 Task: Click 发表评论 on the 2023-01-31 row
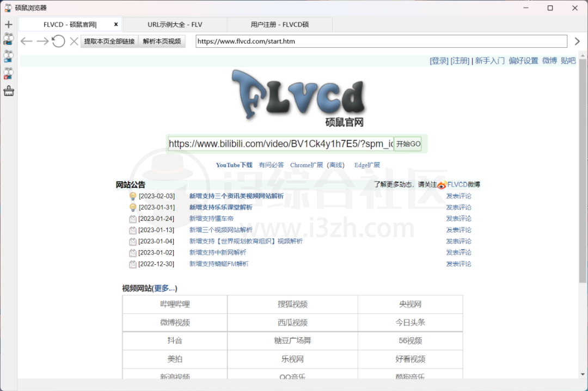pos(458,207)
